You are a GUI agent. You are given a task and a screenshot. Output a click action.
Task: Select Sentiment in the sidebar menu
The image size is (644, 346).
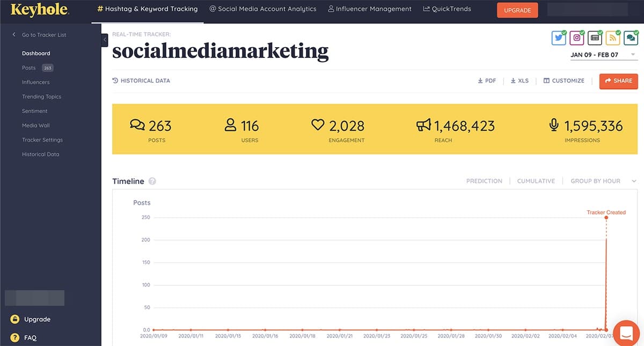tap(34, 111)
